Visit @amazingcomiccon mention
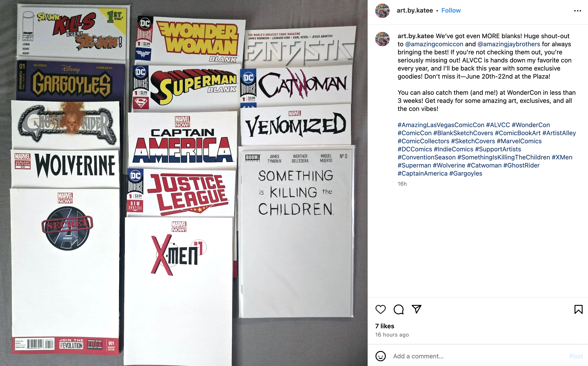588x366 pixels. pyautogui.click(x=434, y=44)
